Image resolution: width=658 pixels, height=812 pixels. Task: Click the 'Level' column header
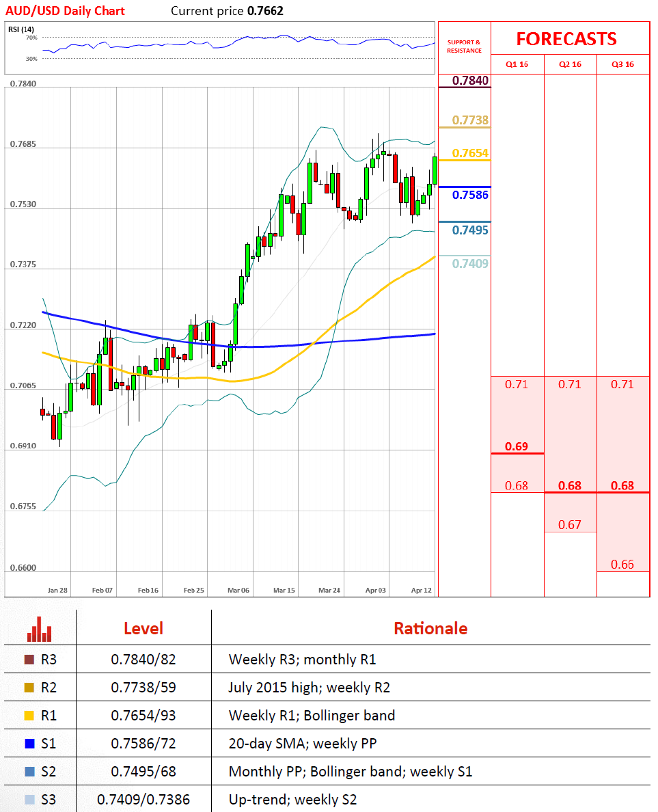pos(143,629)
